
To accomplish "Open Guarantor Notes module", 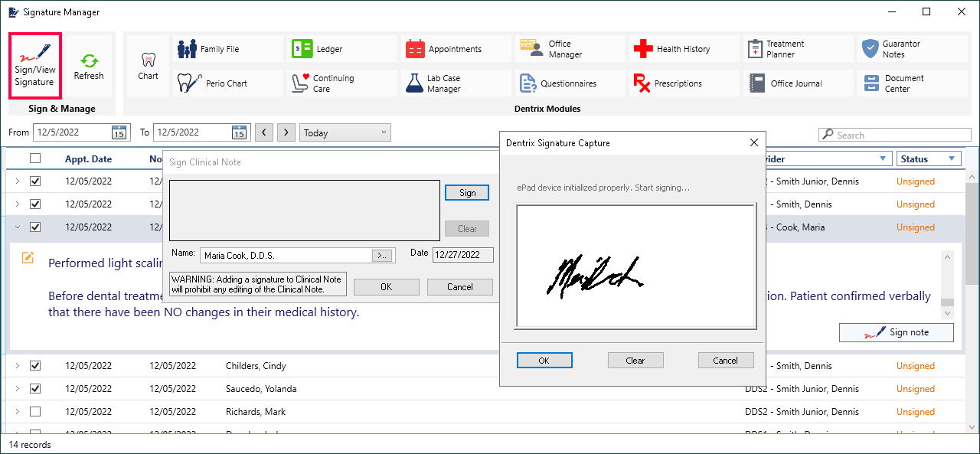I will (913, 49).
